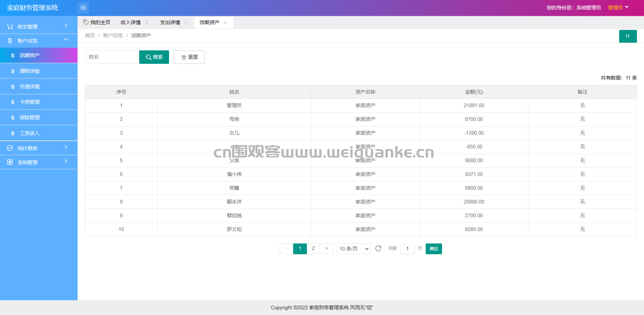Screen dimensions: 644x315
Task: Click the 姓名 column header
Action: (234, 92)
